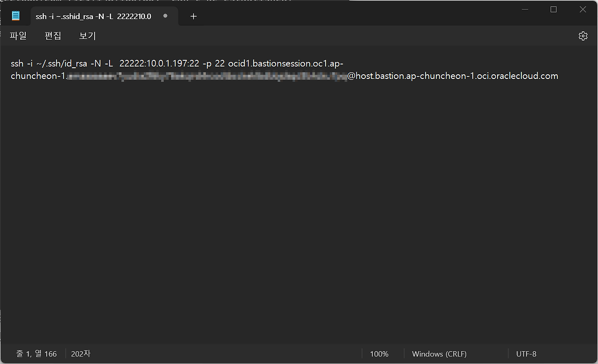
Task: Open Notepad settings via gear icon
Action: [x=583, y=36]
